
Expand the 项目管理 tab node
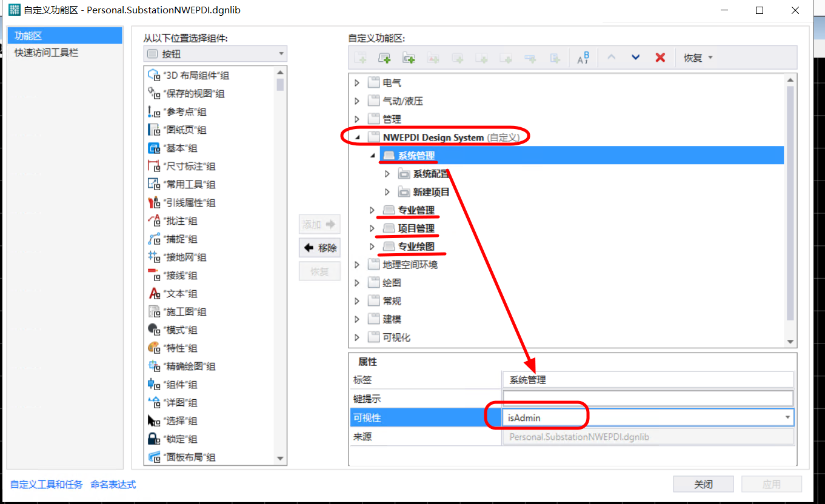372,228
